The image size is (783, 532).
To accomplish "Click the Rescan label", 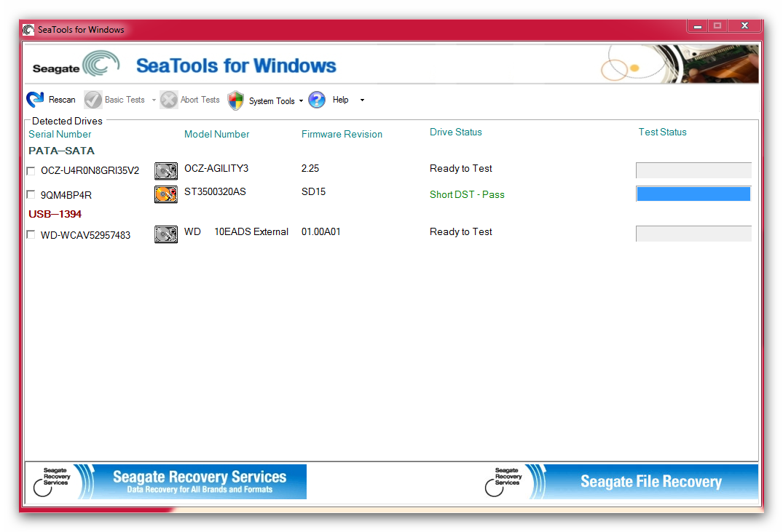I will click(x=62, y=100).
